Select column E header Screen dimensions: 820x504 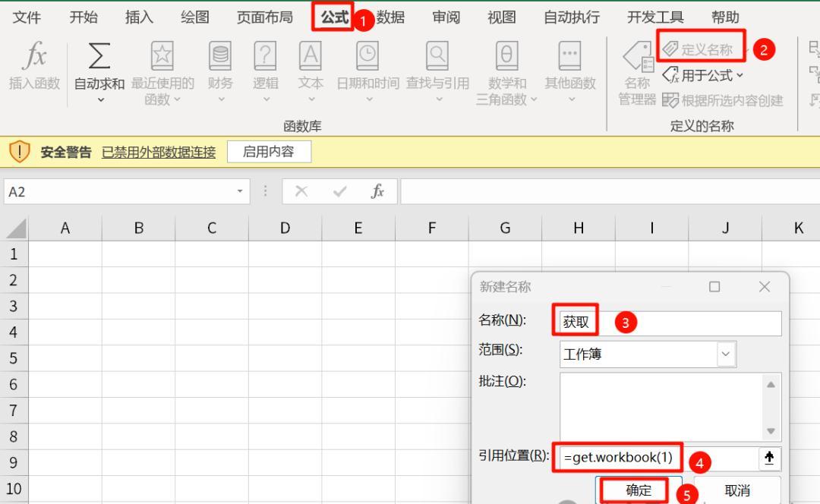pos(358,228)
